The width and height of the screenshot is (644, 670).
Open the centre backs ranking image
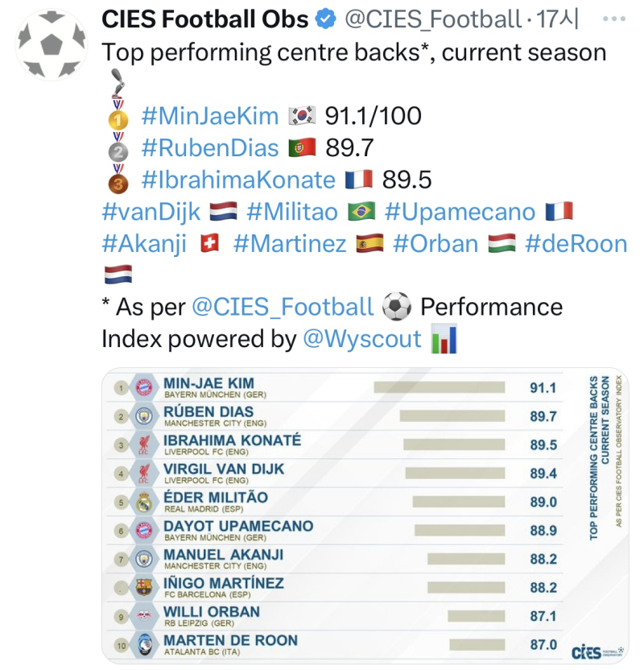pos(365,515)
